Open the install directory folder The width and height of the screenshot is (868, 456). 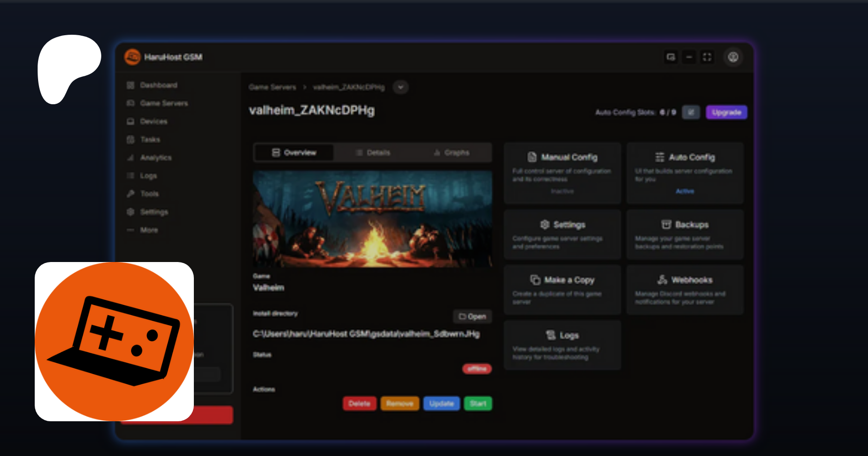[x=472, y=317]
